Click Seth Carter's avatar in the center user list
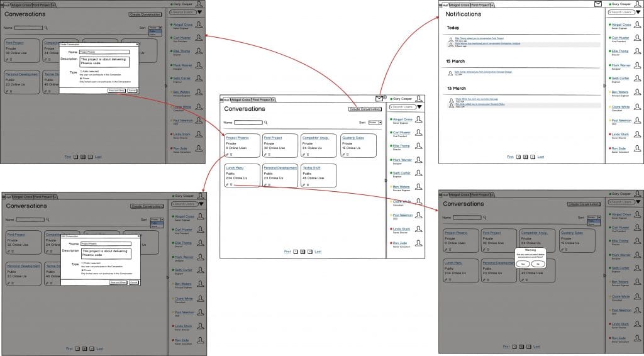 pyautogui.click(x=418, y=173)
